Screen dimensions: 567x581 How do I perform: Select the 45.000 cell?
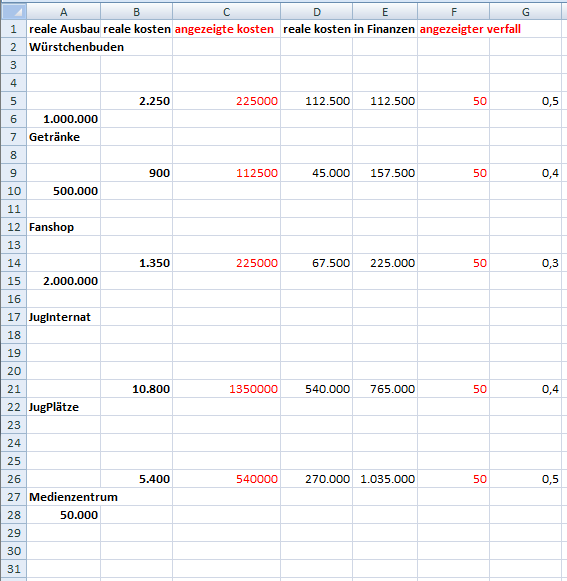point(316,173)
